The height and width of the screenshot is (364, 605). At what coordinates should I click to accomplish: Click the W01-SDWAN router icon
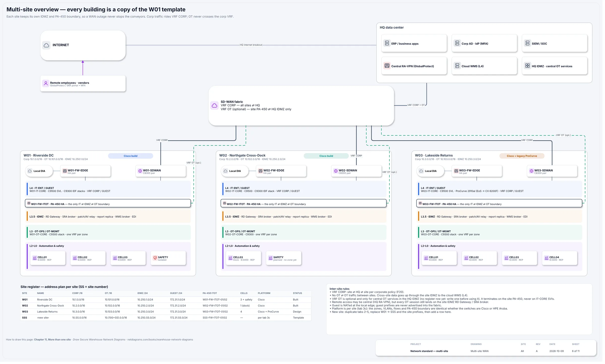tap(141, 172)
